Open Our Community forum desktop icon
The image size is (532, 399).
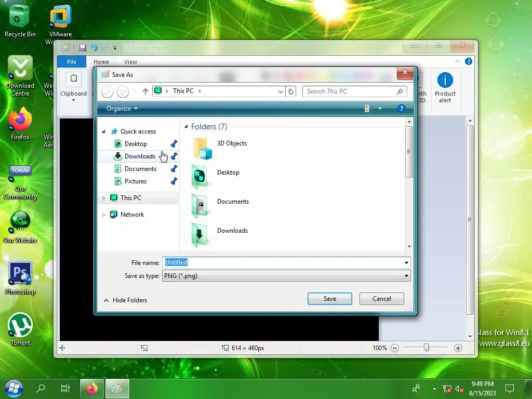pyautogui.click(x=20, y=182)
